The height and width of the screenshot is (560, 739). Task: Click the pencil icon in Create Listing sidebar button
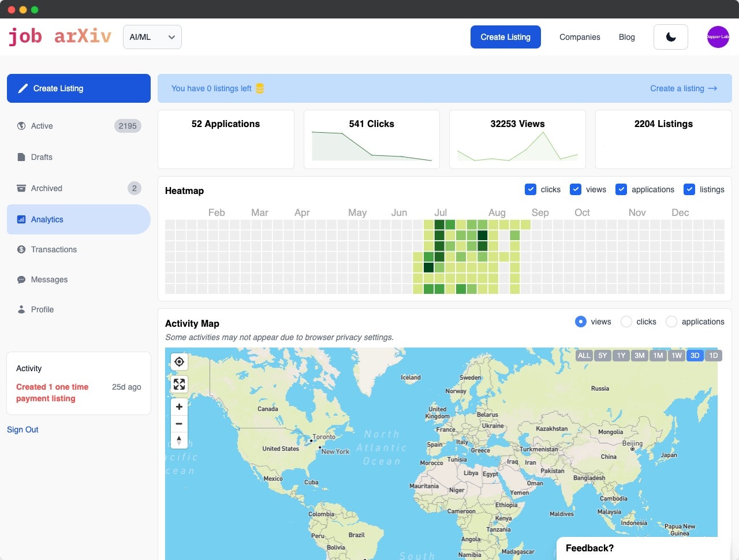pos(23,88)
